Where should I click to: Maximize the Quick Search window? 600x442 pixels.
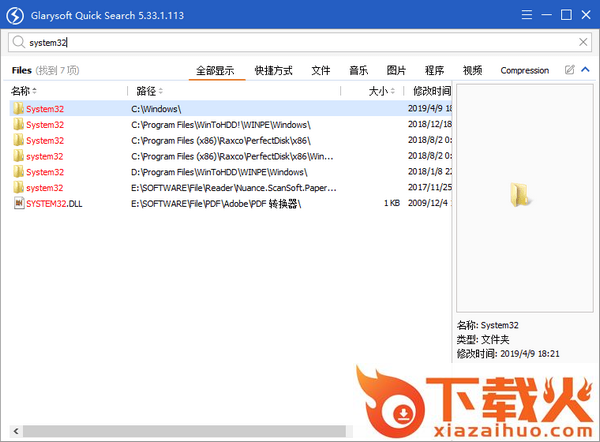(566, 15)
